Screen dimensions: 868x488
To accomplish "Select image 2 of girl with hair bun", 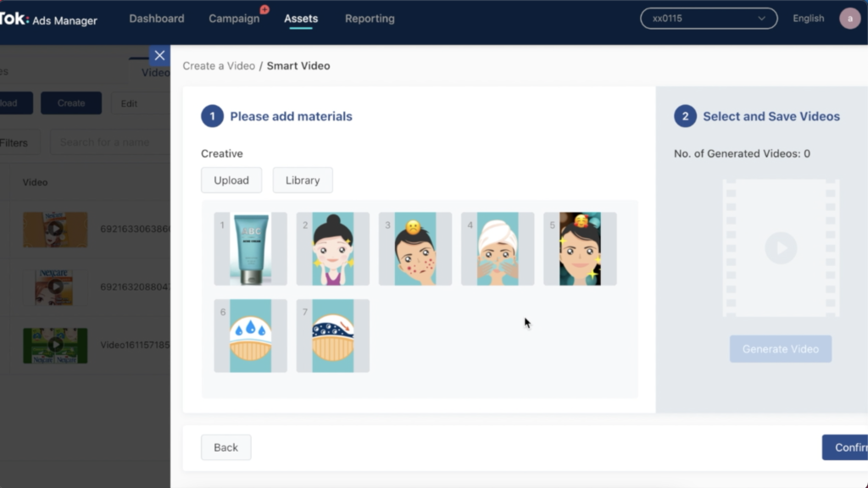I will [x=333, y=248].
